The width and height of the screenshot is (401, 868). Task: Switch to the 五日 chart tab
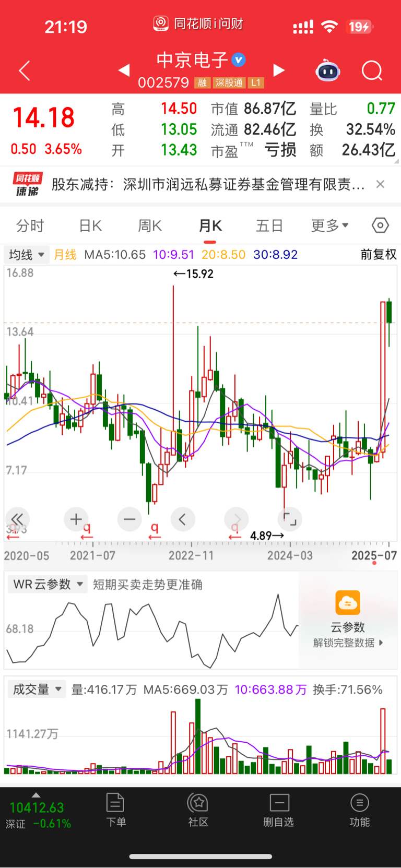coord(269,225)
